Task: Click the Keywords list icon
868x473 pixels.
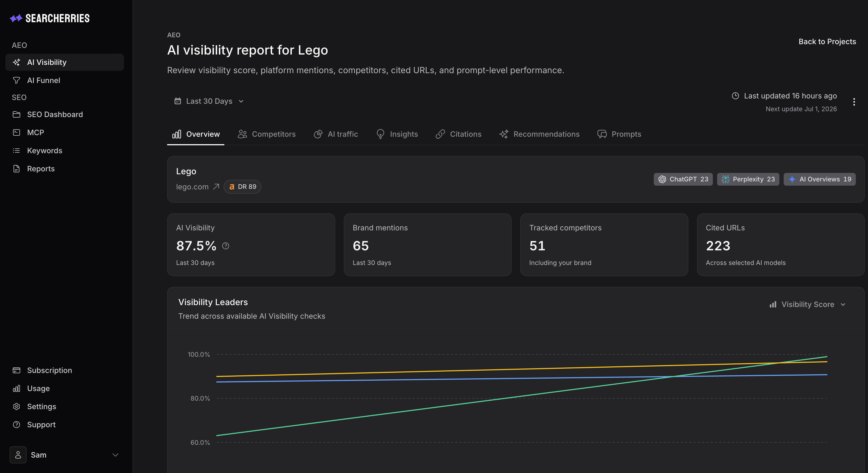Action: (x=16, y=151)
